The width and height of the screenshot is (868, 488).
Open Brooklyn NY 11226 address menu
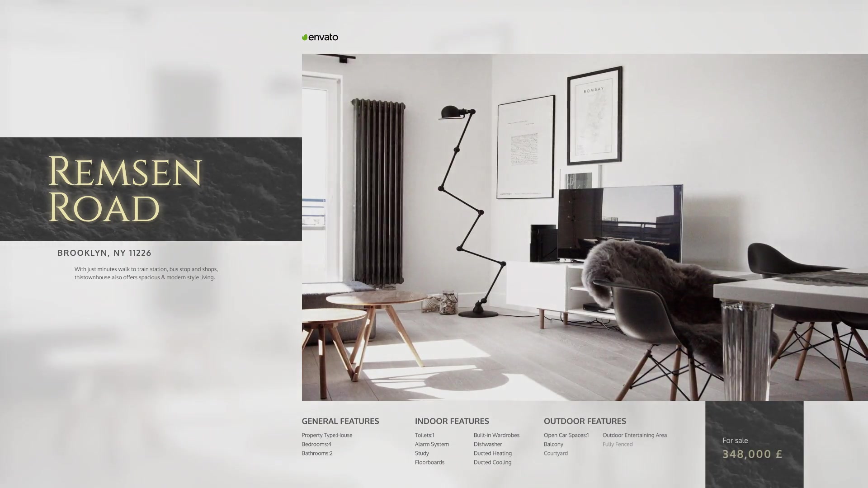point(104,253)
